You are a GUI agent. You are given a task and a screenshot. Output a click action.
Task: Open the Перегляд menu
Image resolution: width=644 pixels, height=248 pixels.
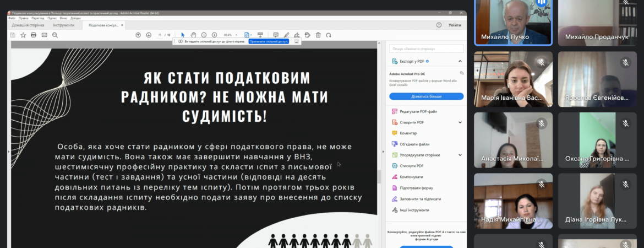pyautogui.click(x=38, y=18)
